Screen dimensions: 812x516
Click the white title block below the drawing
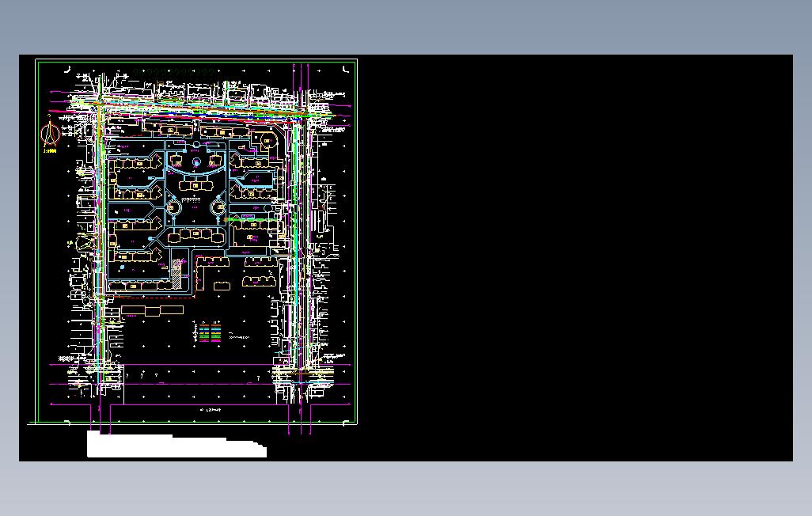(176, 445)
